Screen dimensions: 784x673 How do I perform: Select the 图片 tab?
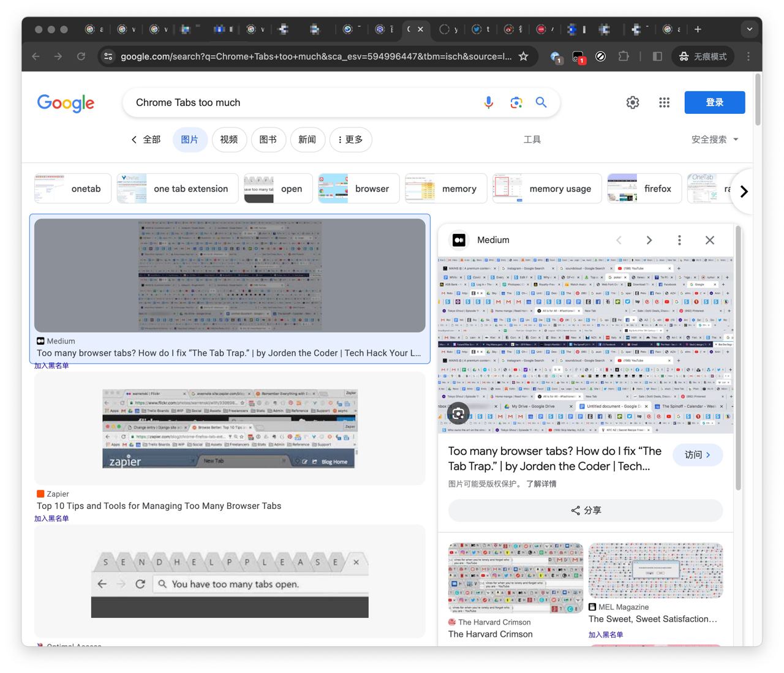(190, 140)
